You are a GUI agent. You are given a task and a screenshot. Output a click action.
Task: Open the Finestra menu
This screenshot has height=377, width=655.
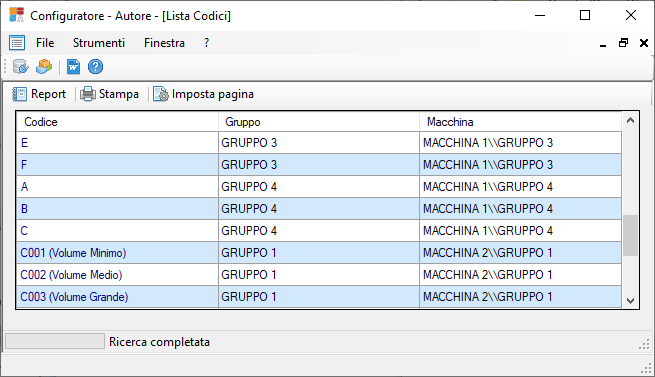pos(164,43)
